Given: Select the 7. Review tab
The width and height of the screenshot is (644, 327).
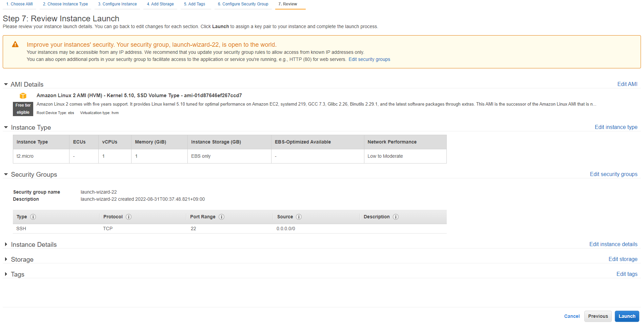Looking at the screenshot, I should click(x=288, y=4).
